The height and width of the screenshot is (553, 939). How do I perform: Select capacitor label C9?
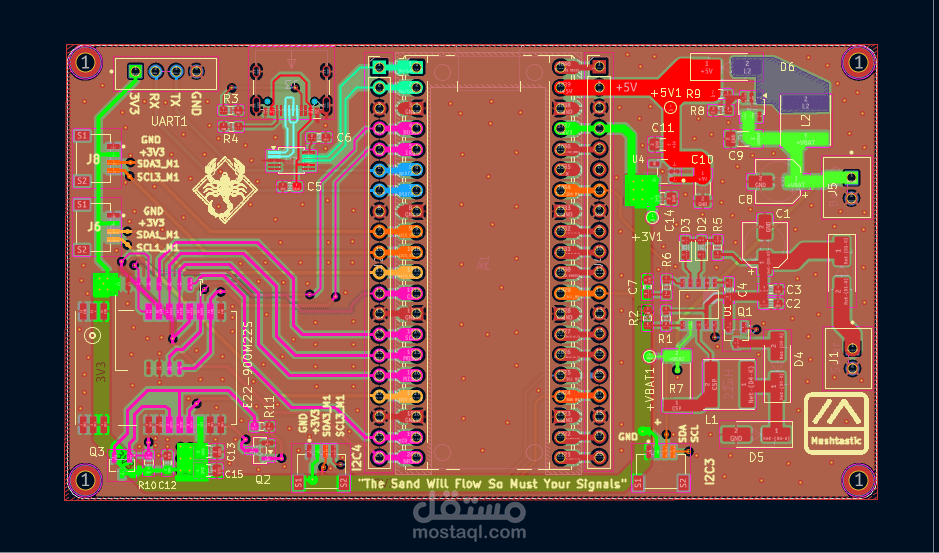pyautogui.click(x=736, y=156)
